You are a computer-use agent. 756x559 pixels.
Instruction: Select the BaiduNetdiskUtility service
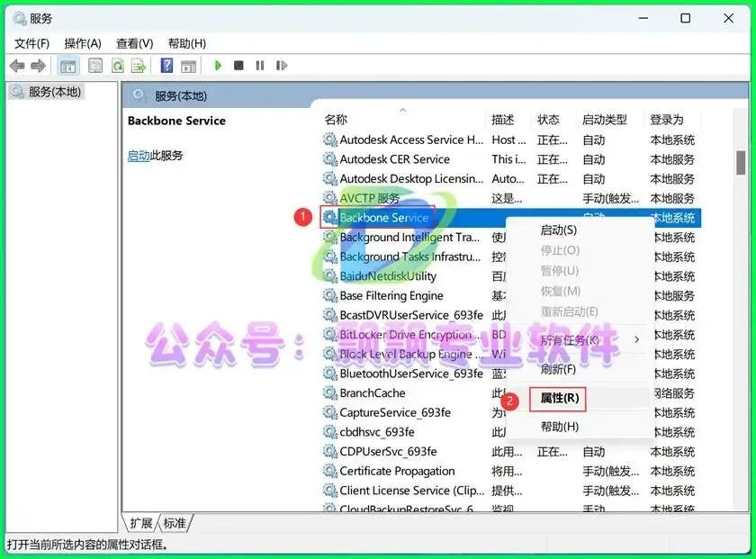click(388, 275)
